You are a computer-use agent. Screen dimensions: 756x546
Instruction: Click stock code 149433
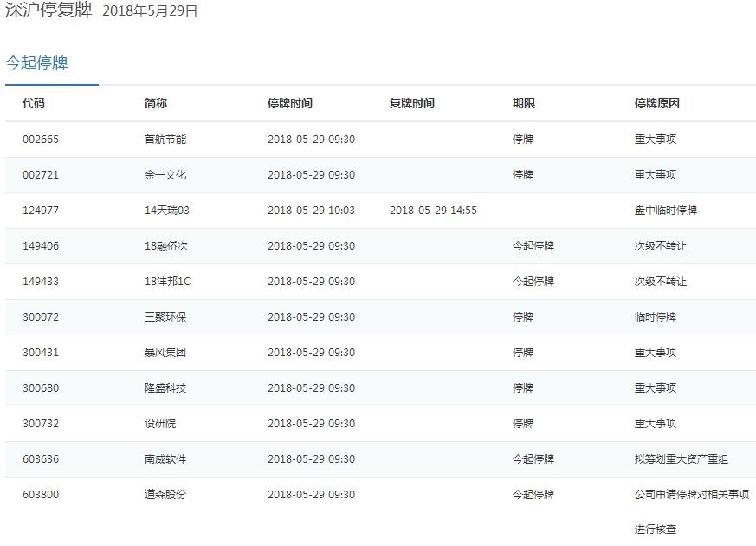point(41,282)
